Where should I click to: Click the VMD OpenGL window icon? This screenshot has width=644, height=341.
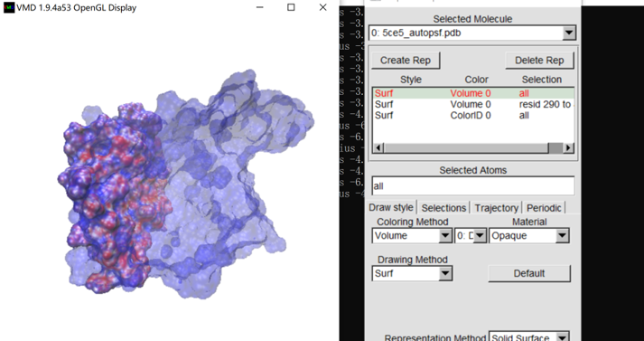(9, 7)
